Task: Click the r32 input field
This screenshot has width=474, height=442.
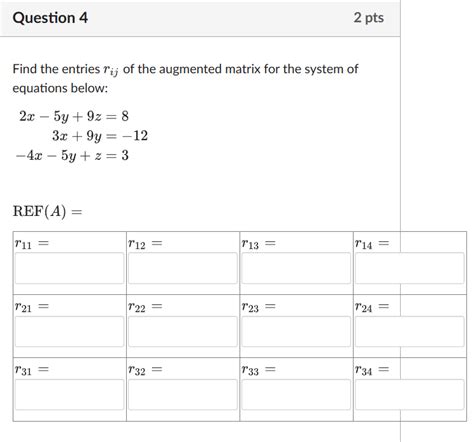Action: coord(183,394)
